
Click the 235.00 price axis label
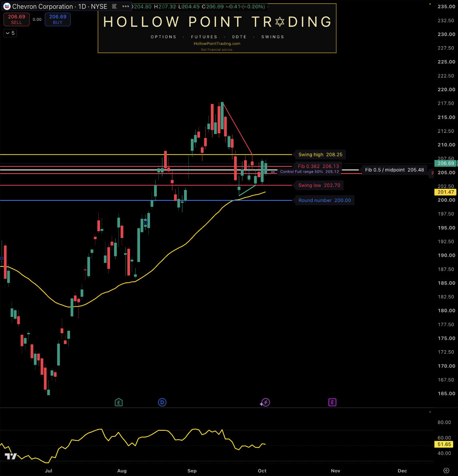point(446,7)
